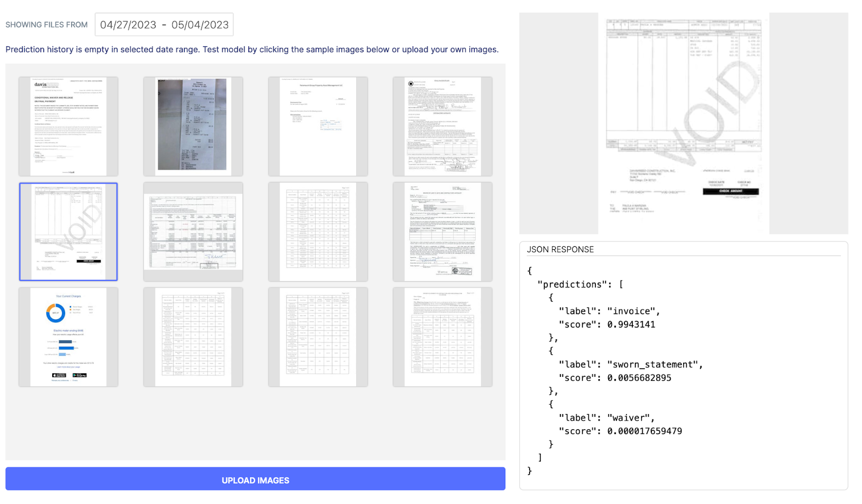
Task: Click the large VOID check preview image
Action: (x=683, y=123)
